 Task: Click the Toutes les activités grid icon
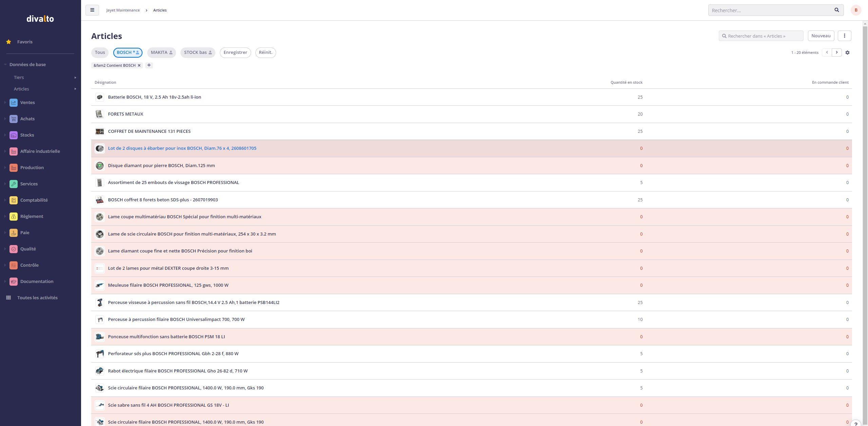pos(8,298)
